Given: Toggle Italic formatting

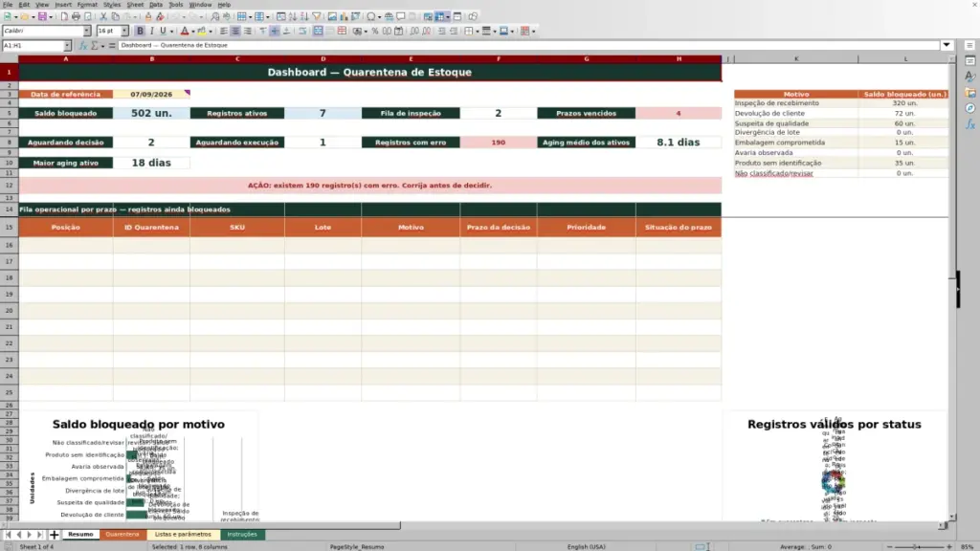Looking at the screenshot, I should (152, 32).
